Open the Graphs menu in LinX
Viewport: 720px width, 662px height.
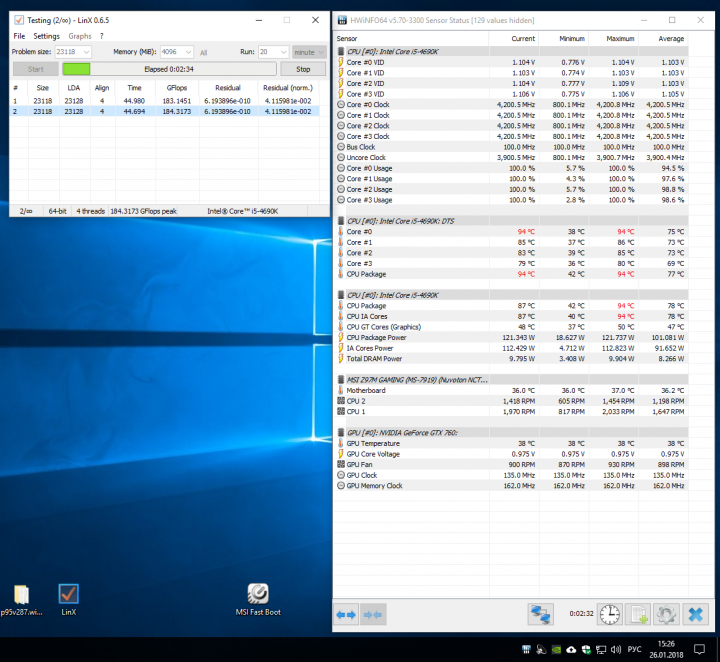click(x=80, y=36)
